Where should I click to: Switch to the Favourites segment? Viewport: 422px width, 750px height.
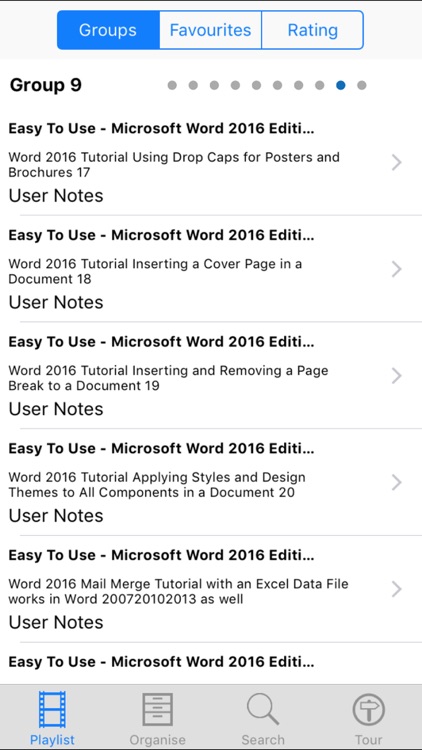211,30
